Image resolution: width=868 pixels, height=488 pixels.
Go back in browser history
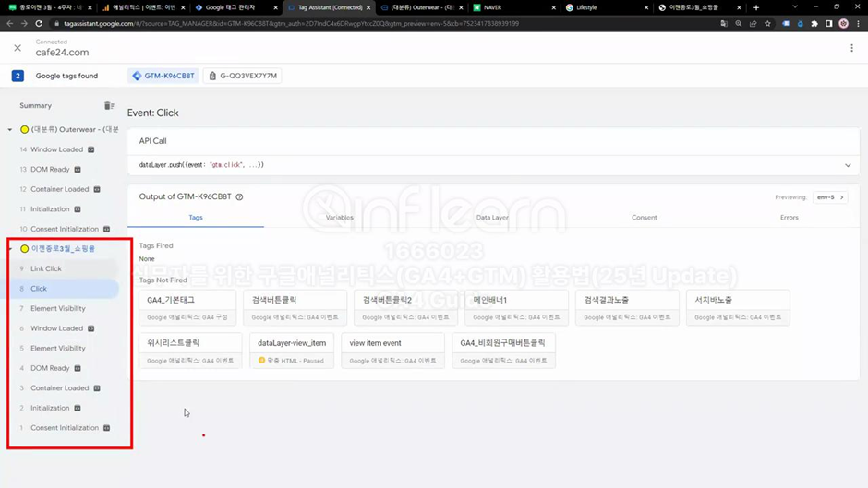pos(9,24)
